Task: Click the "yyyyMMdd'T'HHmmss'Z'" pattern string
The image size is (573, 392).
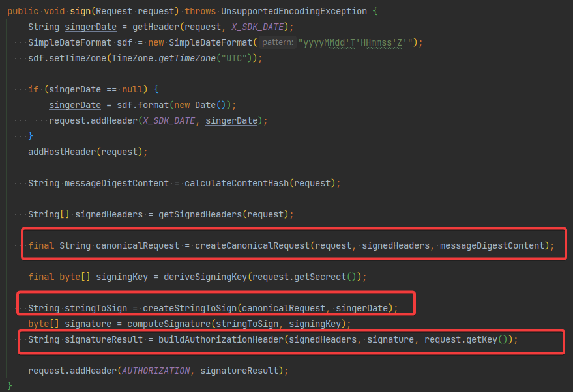Action: coord(355,43)
